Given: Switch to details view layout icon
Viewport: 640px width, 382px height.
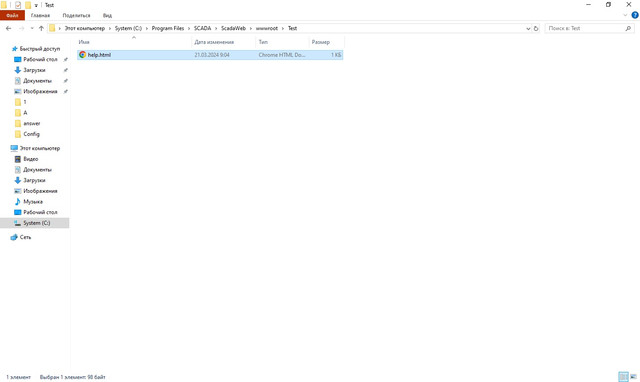Looking at the screenshot, I should click(x=623, y=376).
